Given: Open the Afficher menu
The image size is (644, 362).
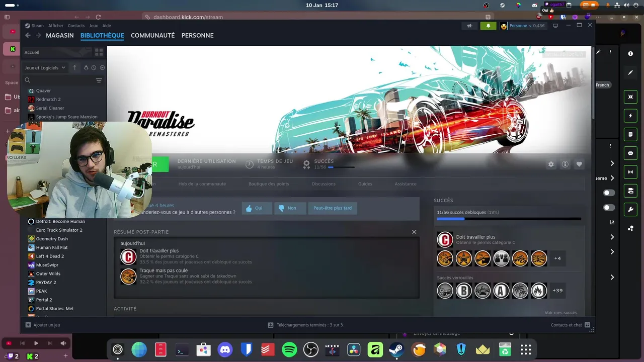Looking at the screenshot, I should pos(56,26).
